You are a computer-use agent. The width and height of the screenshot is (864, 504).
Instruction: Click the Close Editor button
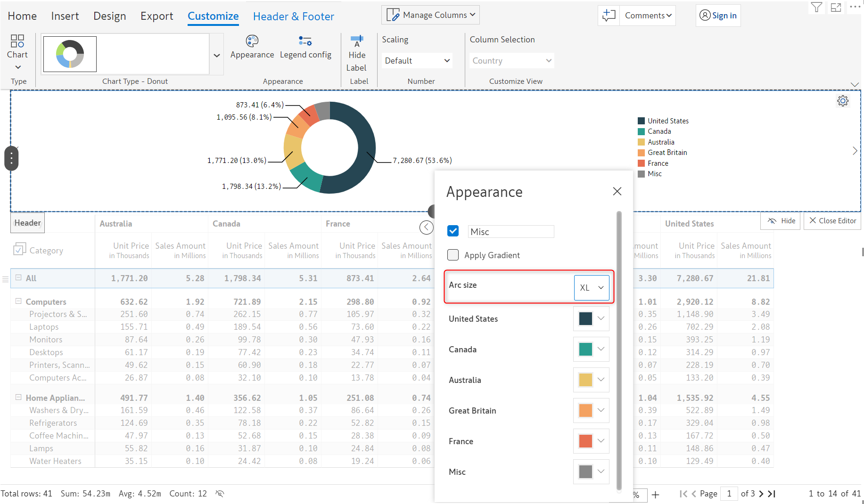[x=832, y=221]
